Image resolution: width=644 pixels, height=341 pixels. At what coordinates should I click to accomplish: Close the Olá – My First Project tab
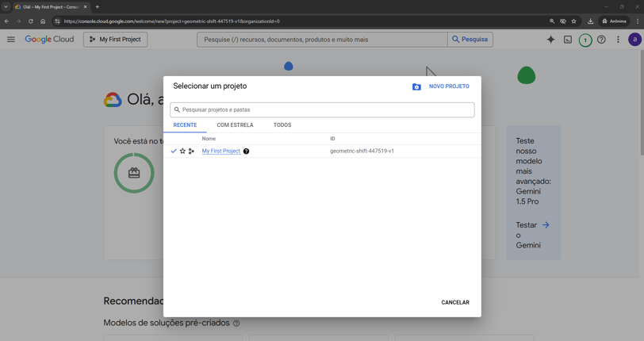coord(86,7)
